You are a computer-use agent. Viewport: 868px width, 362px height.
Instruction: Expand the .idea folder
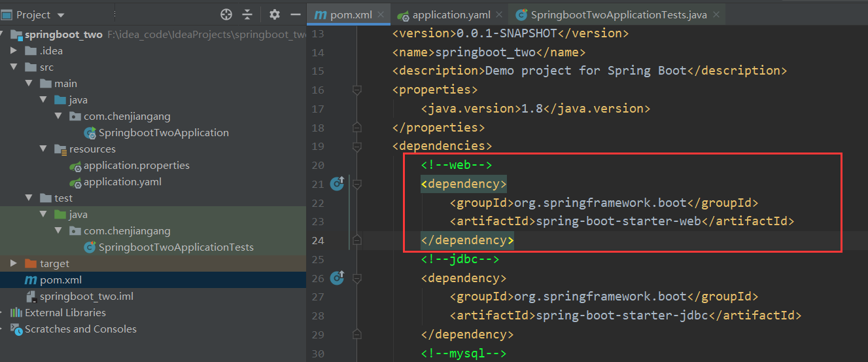(x=14, y=51)
